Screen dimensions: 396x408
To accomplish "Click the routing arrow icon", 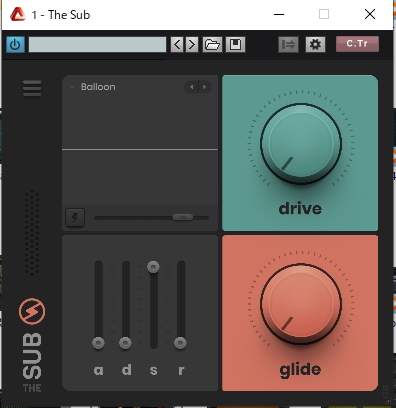I will (x=288, y=45).
